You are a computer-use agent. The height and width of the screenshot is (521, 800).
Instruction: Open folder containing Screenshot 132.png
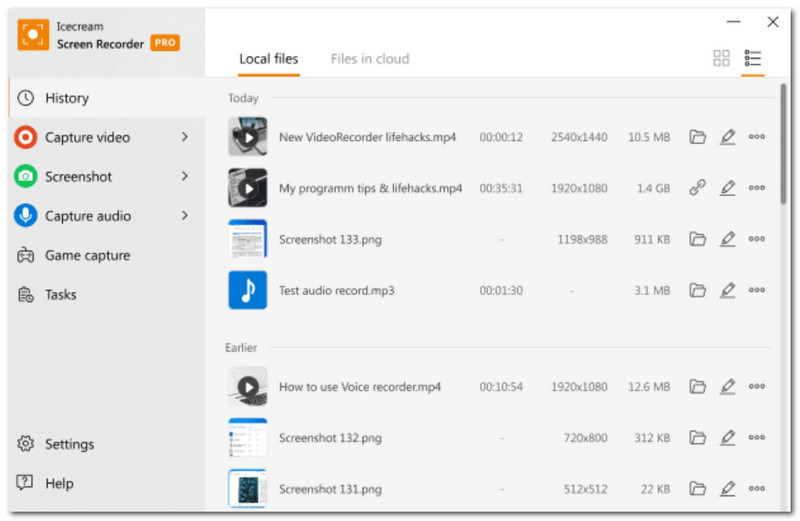697,437
